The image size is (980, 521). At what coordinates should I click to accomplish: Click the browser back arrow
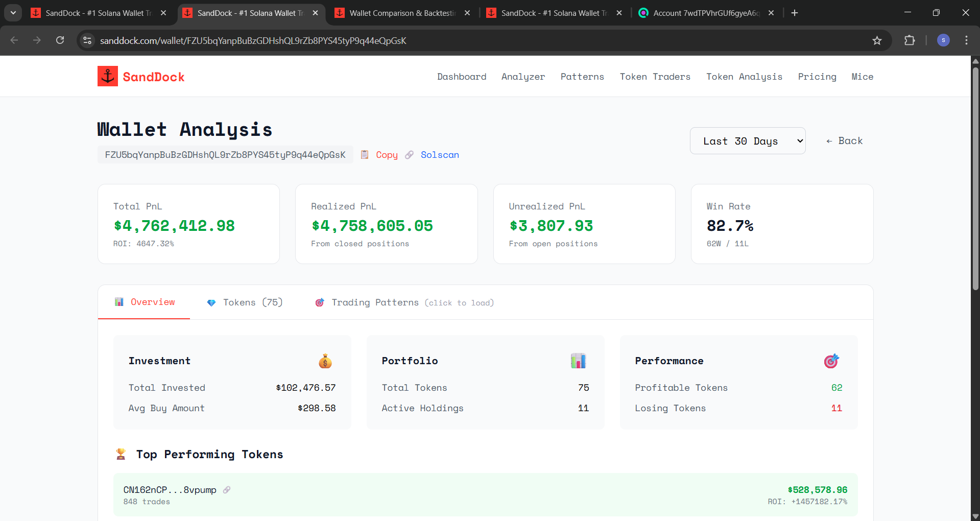tap(14, 40)
